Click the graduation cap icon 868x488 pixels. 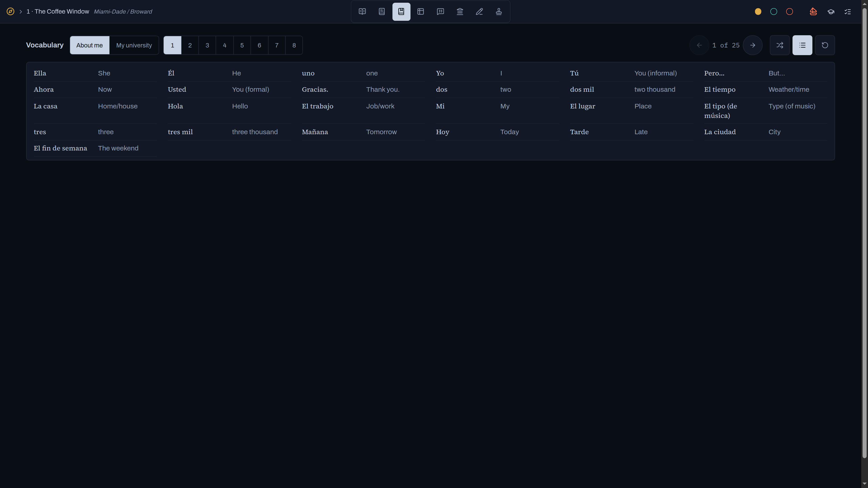coord(831,12)
